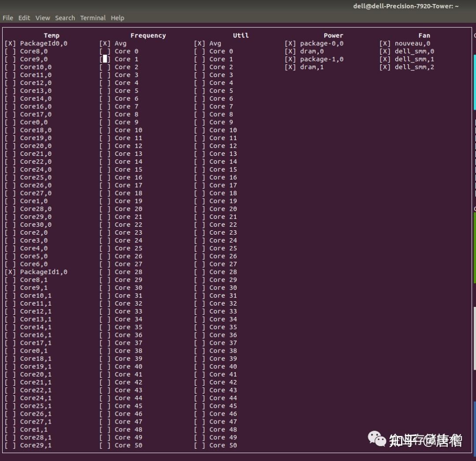Enable the Core 25 frequency checkbox
This screenshot has height=461, width=476.
point(105,248)
